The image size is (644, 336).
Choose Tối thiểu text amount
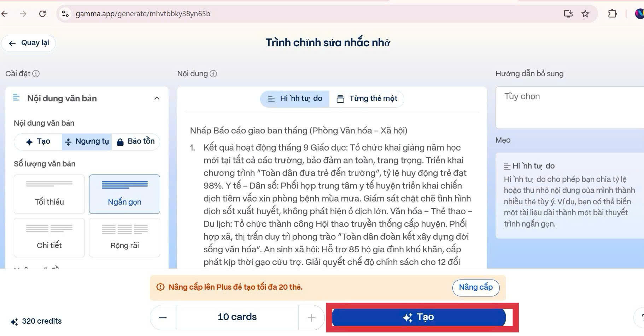point(49,194)
